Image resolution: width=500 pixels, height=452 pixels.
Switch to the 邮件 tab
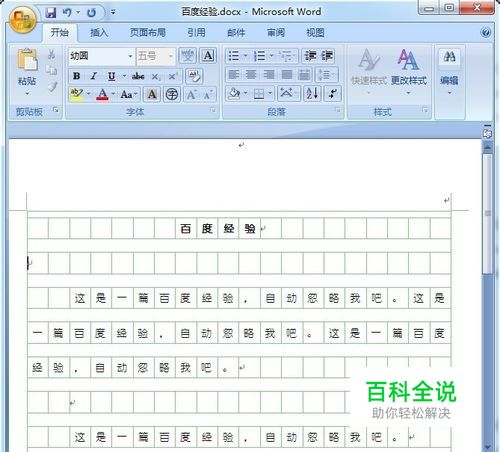point(236,32)
